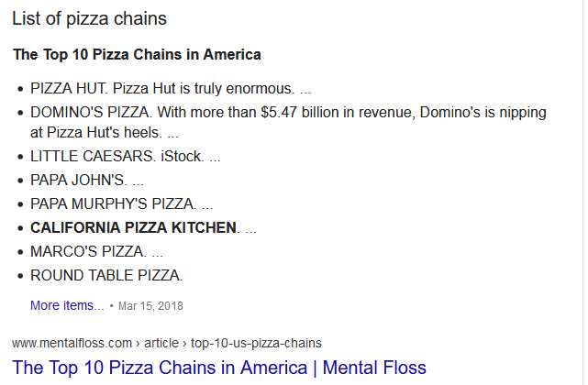This screenshot has height=385, width=588.
Task: Click the "More items..." link
Action: coord(67,305)
